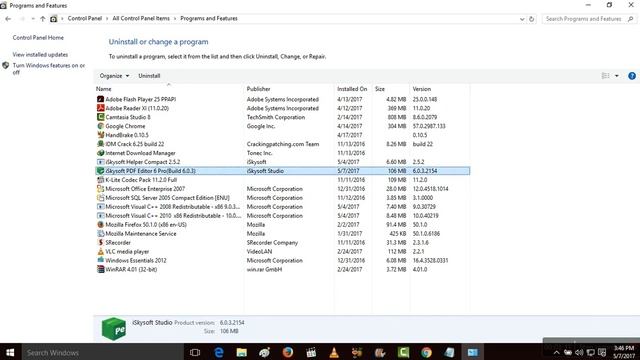Select K-Lite Codec Pack 11.2.0 icon
This screenshot has height=360, width=640.
100,180
